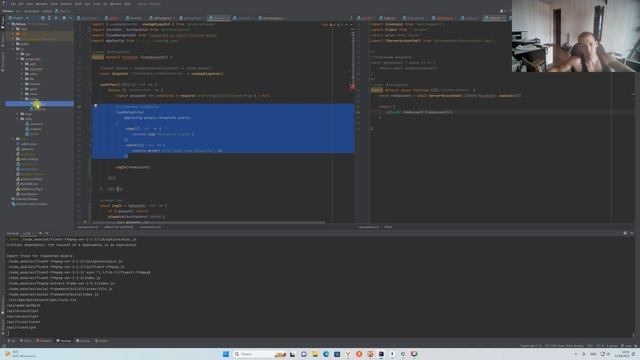This screenshot has width=640, height=360.
Task: Open the Project view selector dropdown
Action: (19, 18)
